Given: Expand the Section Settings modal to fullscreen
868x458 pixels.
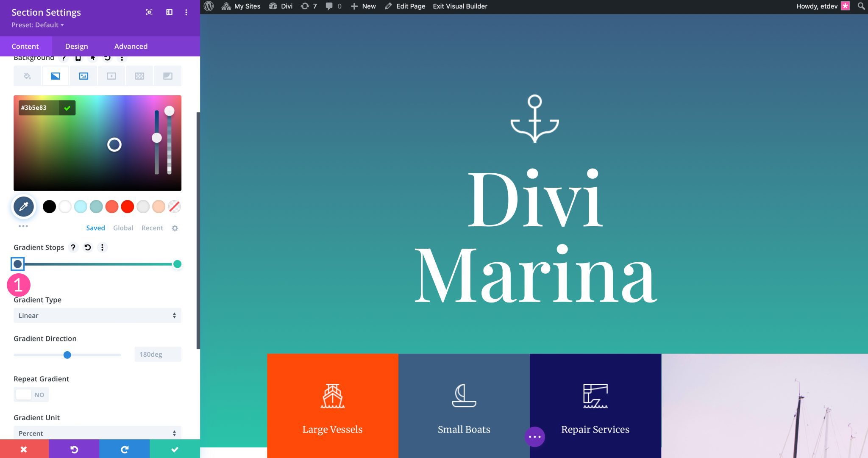Looking at the screenshot, I should tap(150, 12).
